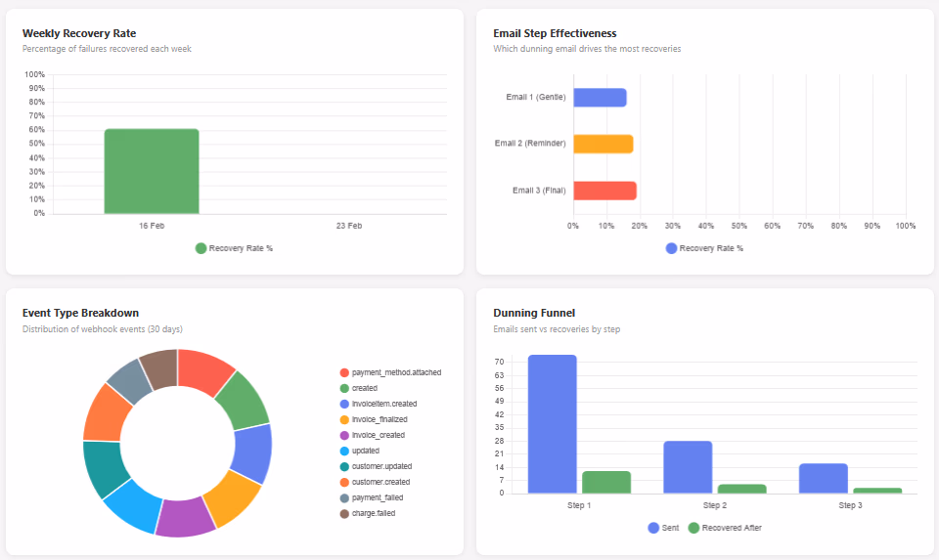Select the Email 2 (Reminder) orange bar
Image resolution: width=939 pixels, height=560 pixels.
(603, 144)
